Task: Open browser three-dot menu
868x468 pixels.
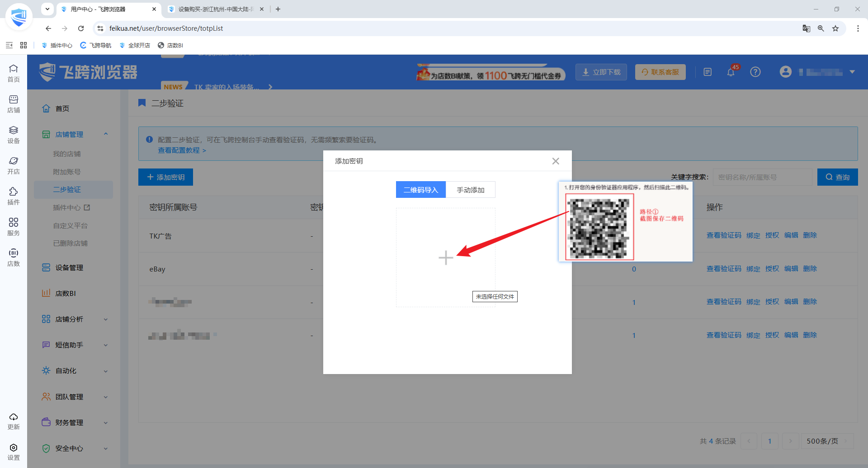Action: pos(858,28)
